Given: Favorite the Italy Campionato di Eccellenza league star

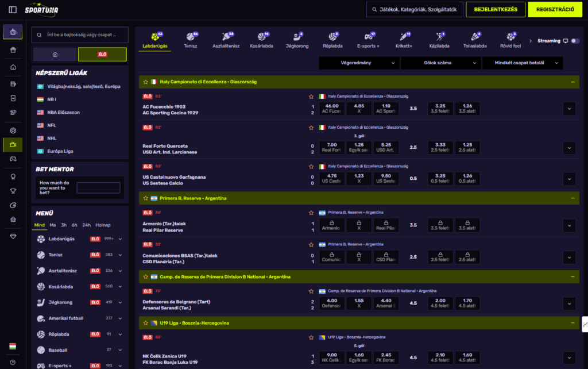Looking at the screenshot, I should click(146, 82).
